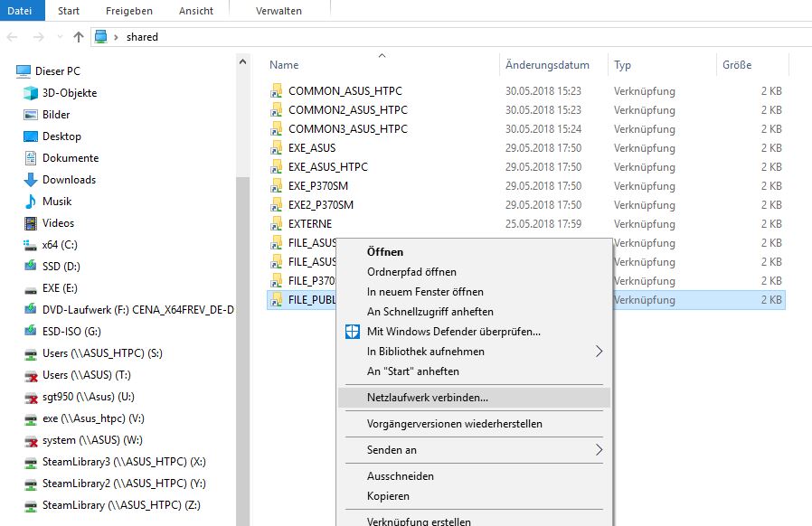Select the COMMON2_ASUS_HTPC file name
The width and height of the screenshot is (812, 526).
tap(348, 110)
